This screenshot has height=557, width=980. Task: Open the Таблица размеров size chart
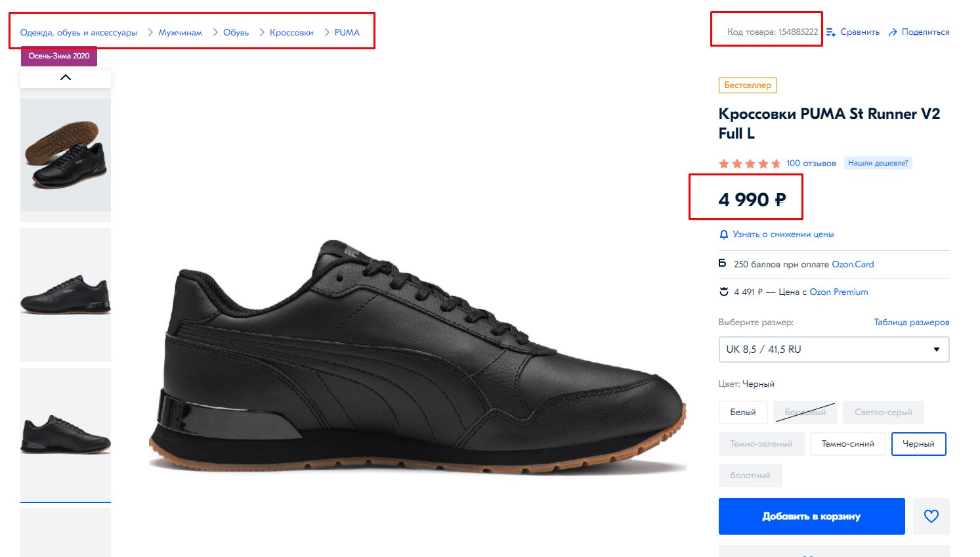click(911, 323)
